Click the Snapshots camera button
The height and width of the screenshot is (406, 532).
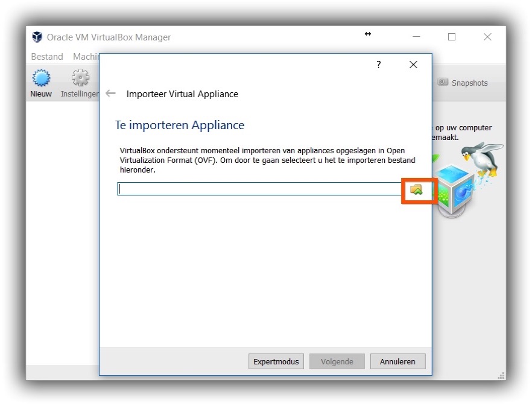[463, 83]
